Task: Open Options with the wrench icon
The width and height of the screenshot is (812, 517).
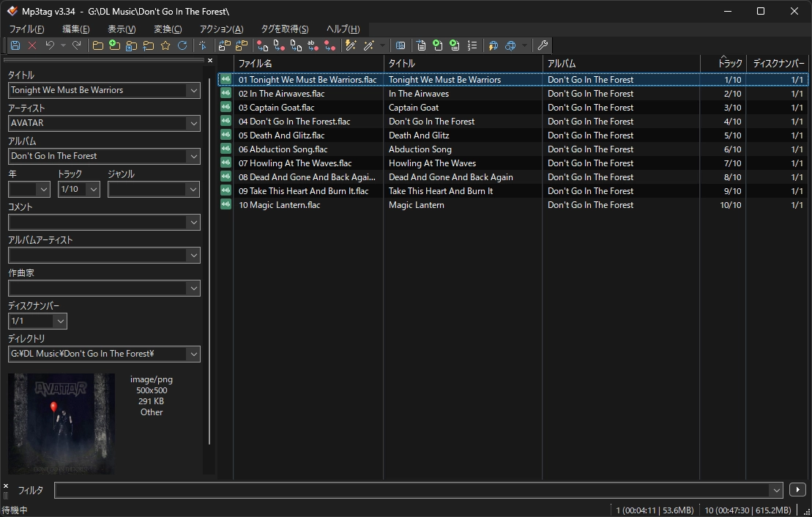Action: tap(543, 45)
